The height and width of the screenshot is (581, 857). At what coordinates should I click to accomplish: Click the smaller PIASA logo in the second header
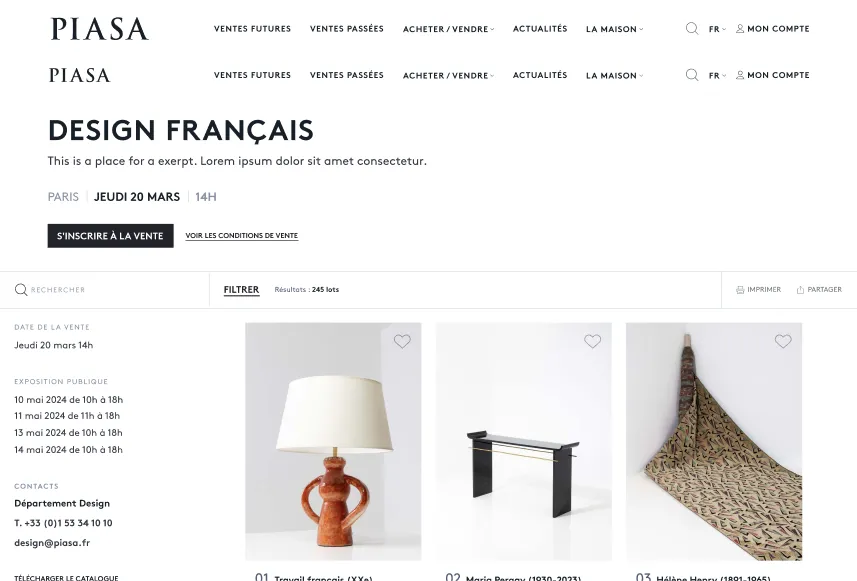pos(80,75)
